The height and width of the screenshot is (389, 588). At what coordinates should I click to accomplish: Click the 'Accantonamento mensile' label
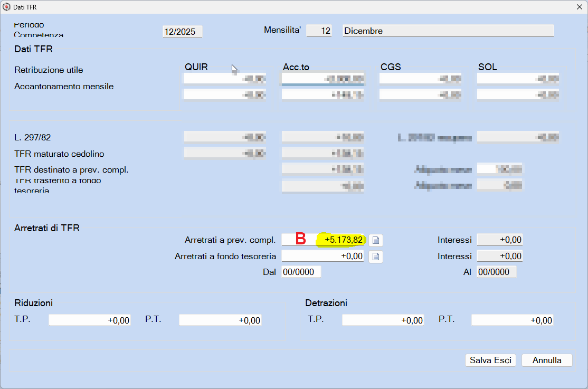[x=64, y=86]
